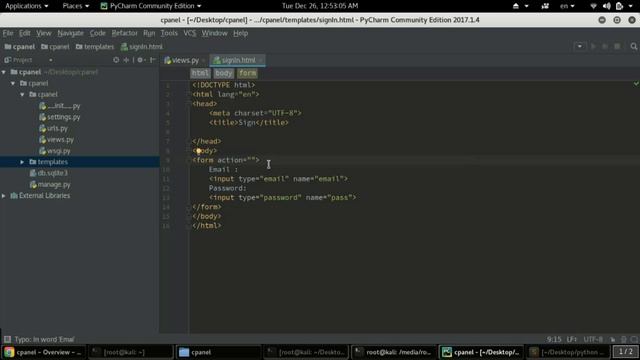Open Project panel settings gear
The height and width of the screenshot is (360, 640).
(140, 60)
